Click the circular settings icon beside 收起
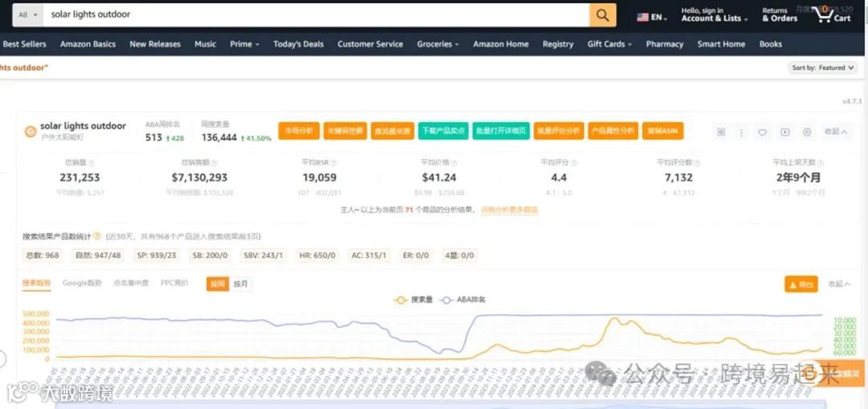 click(807, 132)
